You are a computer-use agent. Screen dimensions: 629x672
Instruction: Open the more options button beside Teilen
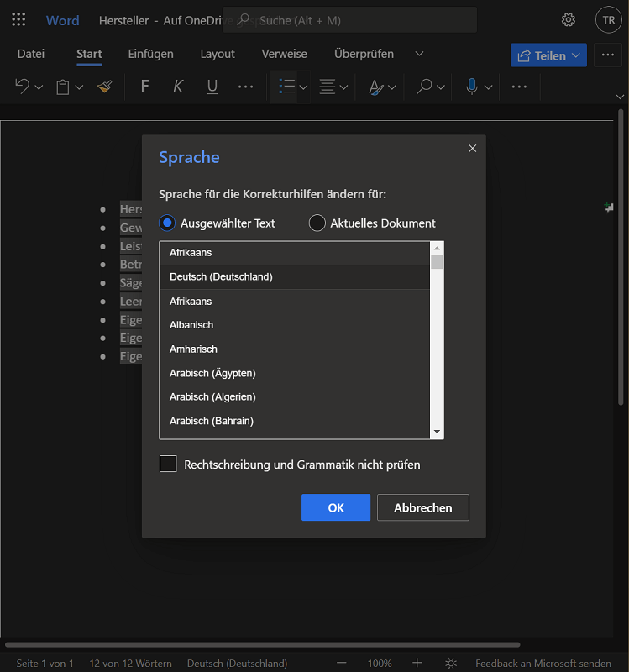(x=607, y=55)
